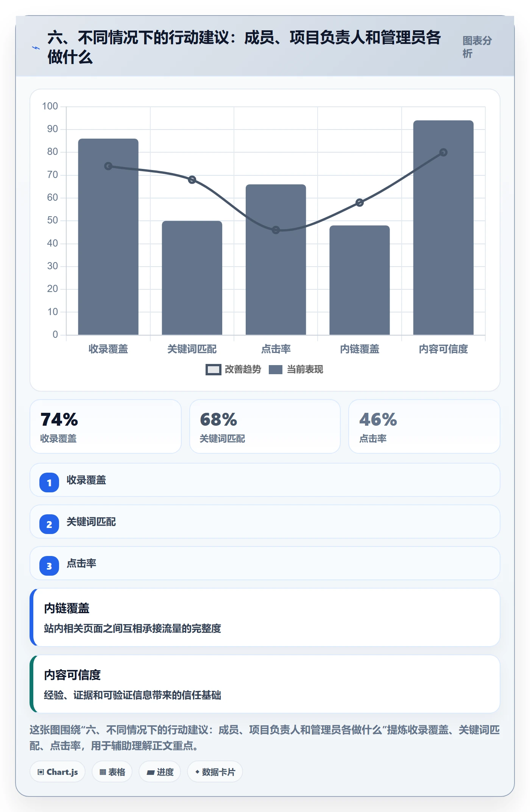Select the 点击率 bar in chart

point(276,259)
